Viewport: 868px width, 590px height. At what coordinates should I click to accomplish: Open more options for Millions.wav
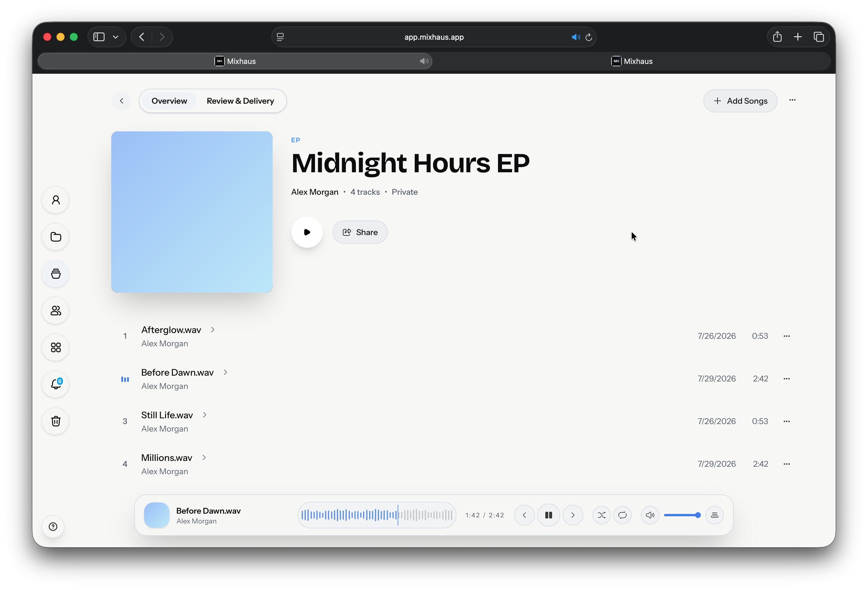coord(786,464)
